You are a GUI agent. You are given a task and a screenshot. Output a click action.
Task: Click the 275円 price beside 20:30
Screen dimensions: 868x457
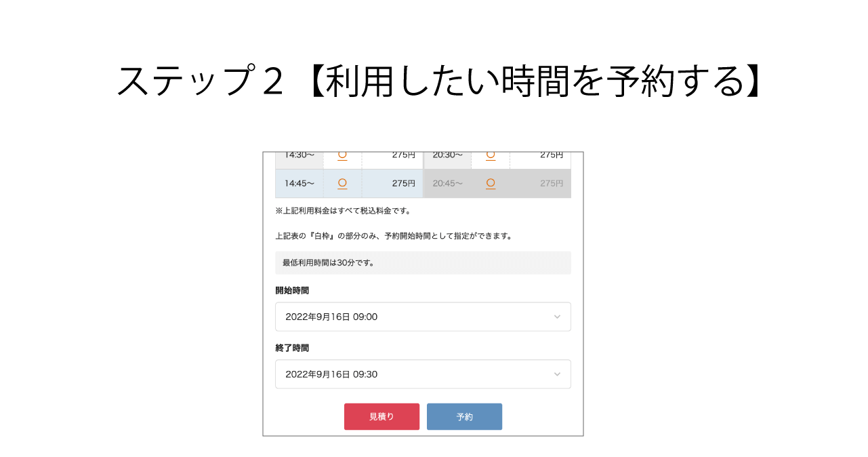pyautogui.click(x=552, y=155)
